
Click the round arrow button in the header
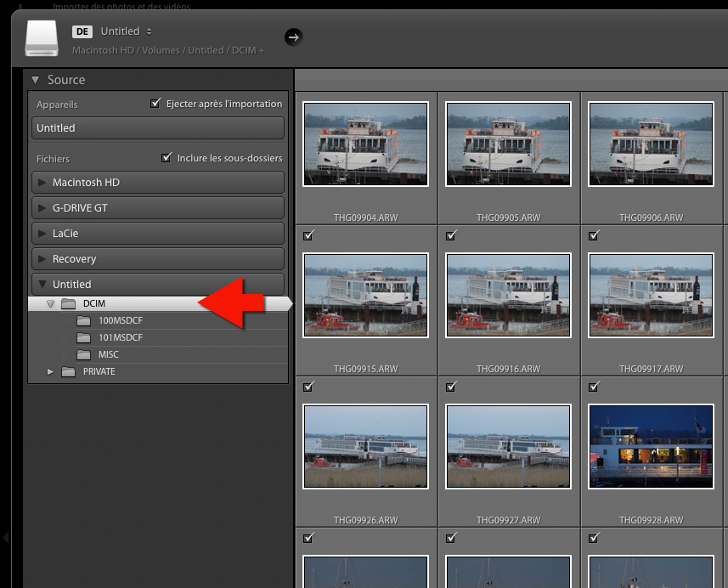pos(293,37)
